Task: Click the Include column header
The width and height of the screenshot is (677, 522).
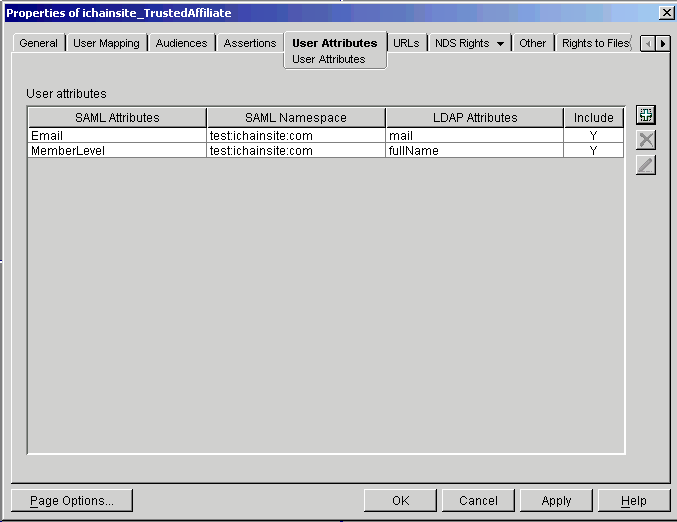Action: 594,117
